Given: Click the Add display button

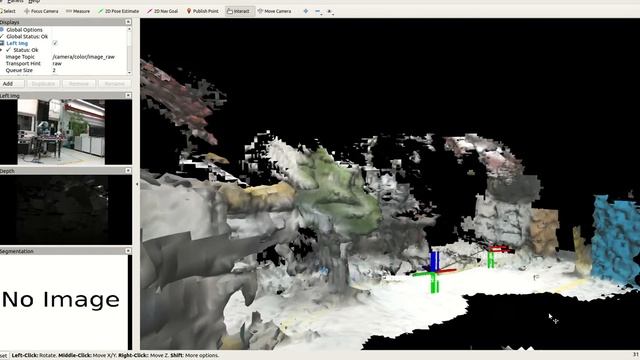Looking at the screenshot, I should click(12, 84).
